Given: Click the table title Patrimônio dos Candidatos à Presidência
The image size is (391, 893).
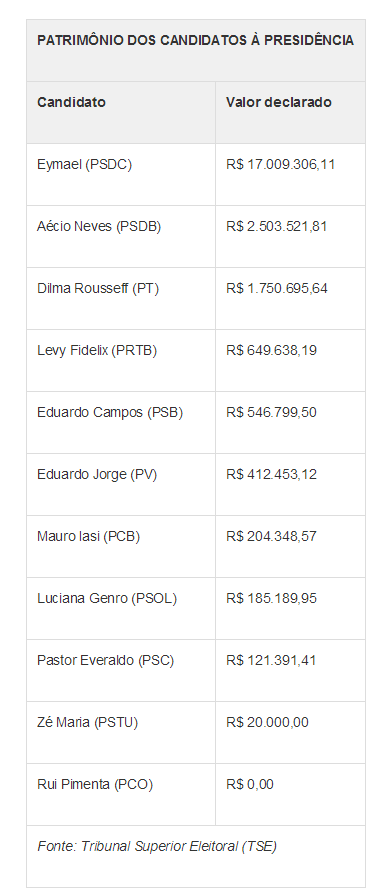Looking at the screenshot, I should tap(195, 40).
